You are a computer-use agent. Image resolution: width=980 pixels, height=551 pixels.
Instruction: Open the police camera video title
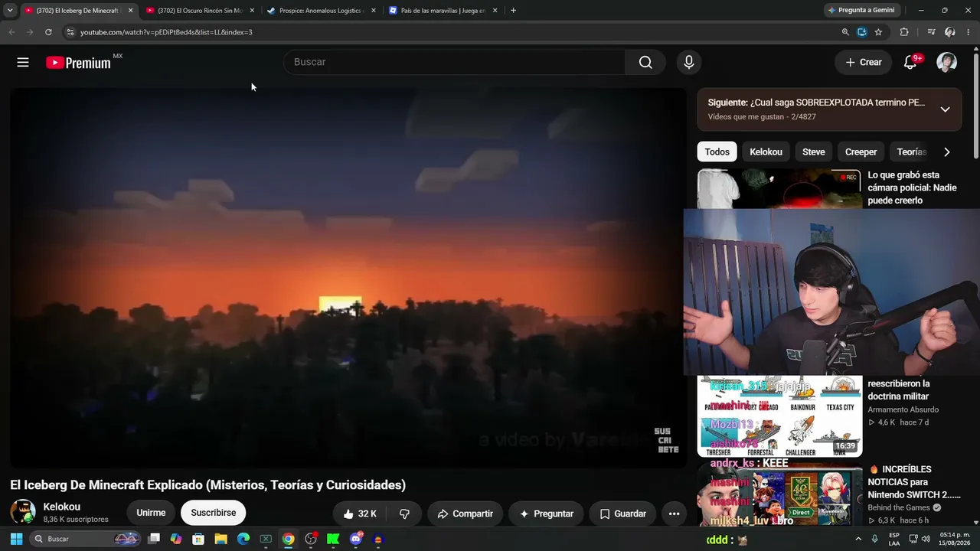(912, 187)
